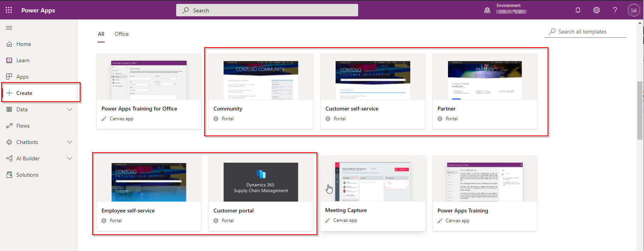Image resolution: width=644 pixels, height=251 pixels.
Task: Select the Meeting Capture template title
Action: coord(346,210)
